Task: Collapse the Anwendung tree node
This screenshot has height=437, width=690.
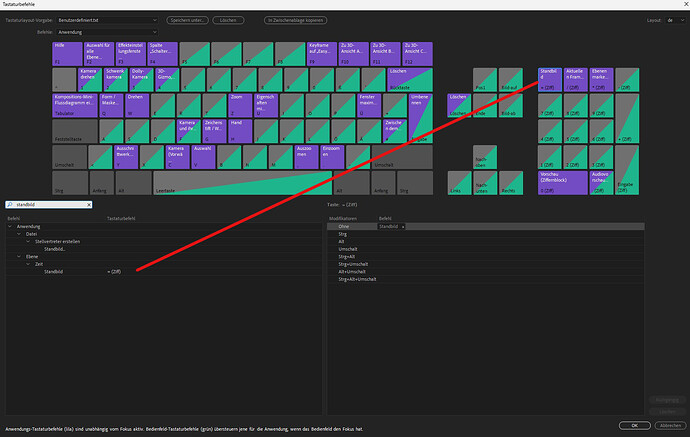Action: pos(10,226)
